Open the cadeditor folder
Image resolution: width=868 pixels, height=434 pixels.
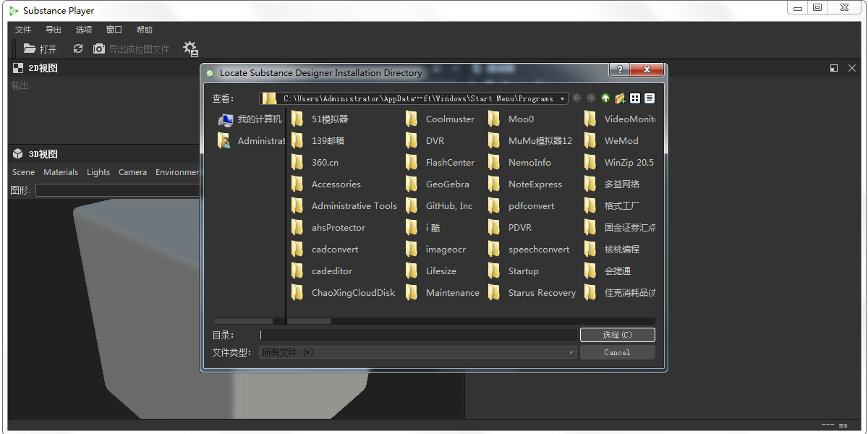coord(322,271)
